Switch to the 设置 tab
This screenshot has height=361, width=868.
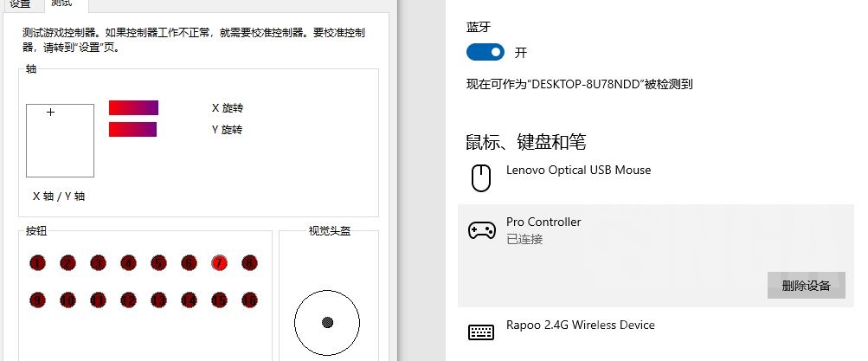[x=21, y=4]
